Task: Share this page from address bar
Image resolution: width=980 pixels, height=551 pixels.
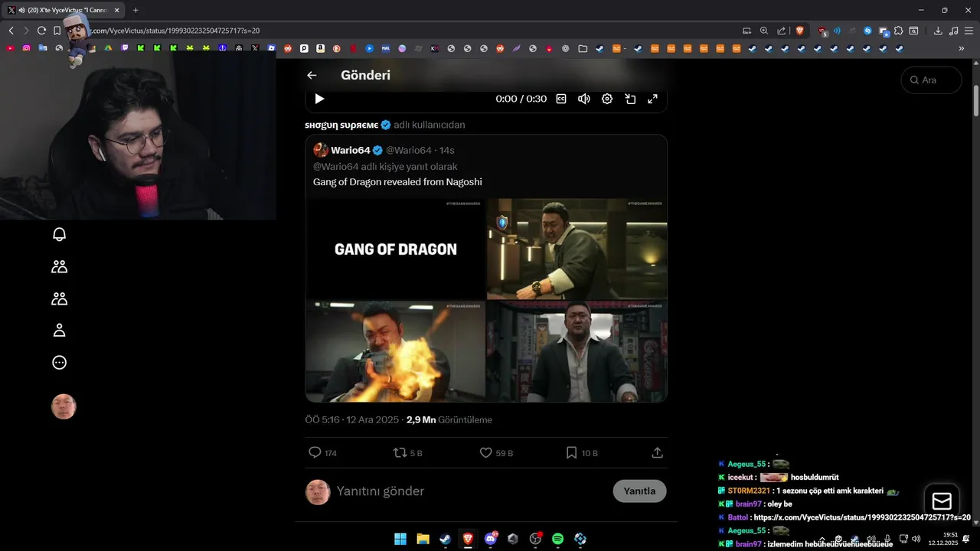Action: point(781,31)
